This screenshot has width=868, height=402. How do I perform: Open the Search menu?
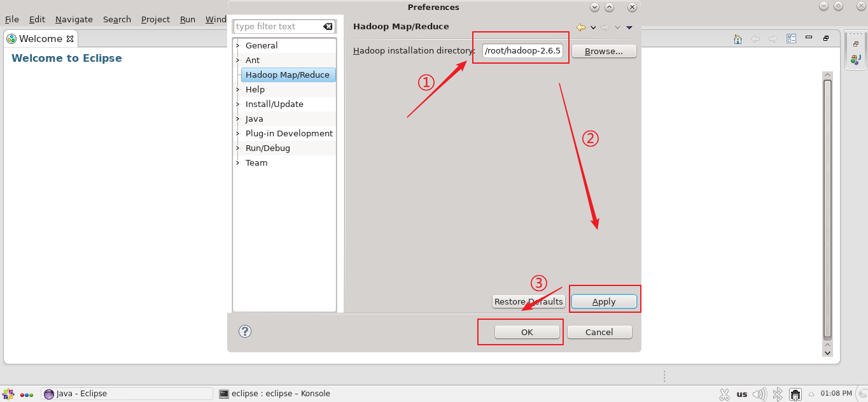click(117, 19)
